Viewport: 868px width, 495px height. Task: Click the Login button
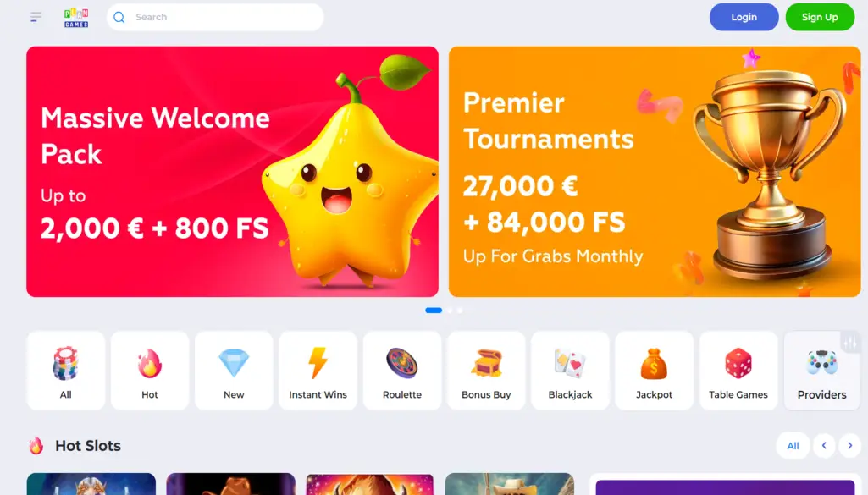coord(744,17)
